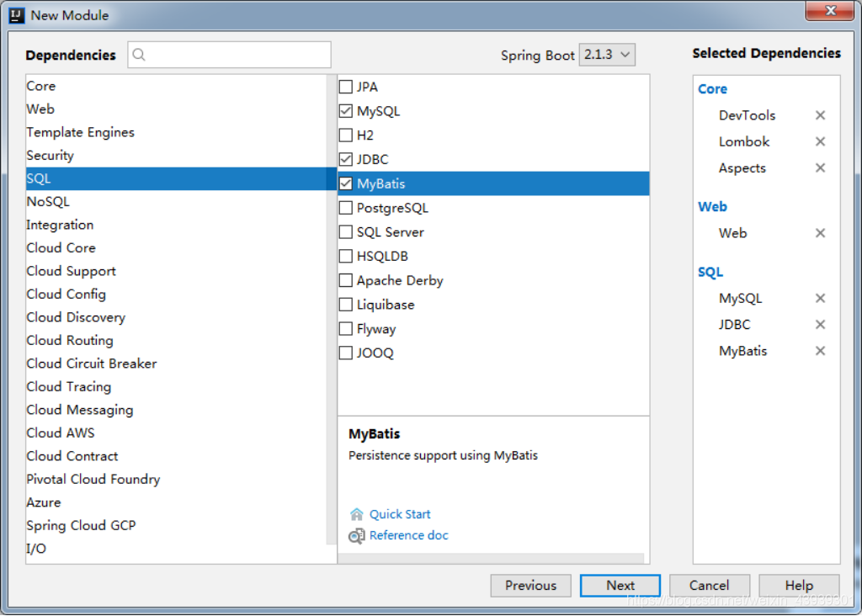Click the Quick Start home icon

pyautogui.click(x=356, y=514)
